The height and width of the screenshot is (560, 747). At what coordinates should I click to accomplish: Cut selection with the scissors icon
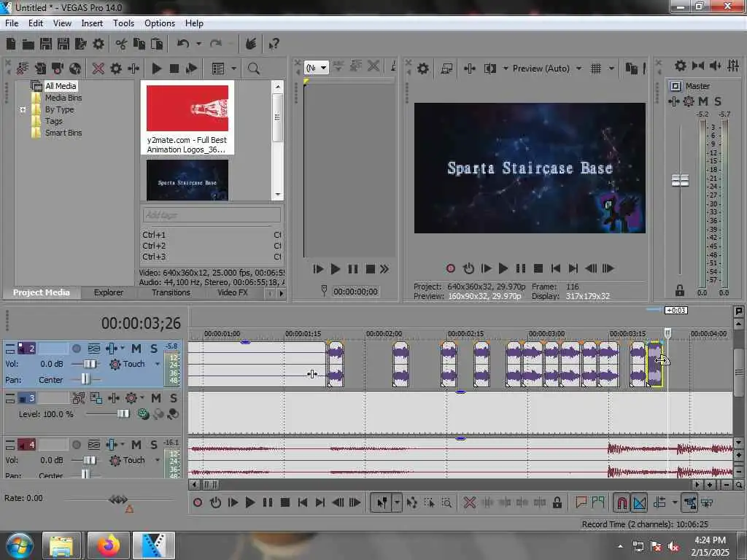[x=122, y=44]
